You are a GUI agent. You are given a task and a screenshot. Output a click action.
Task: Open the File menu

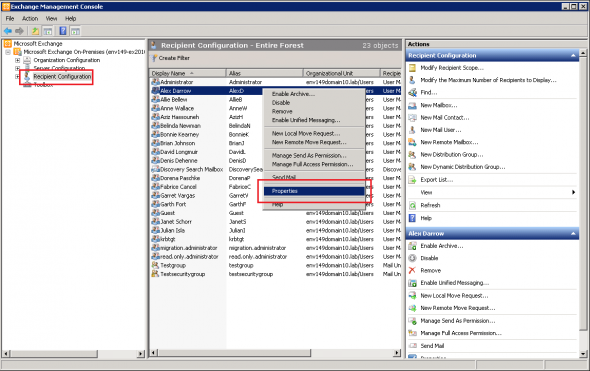[10, 18]
